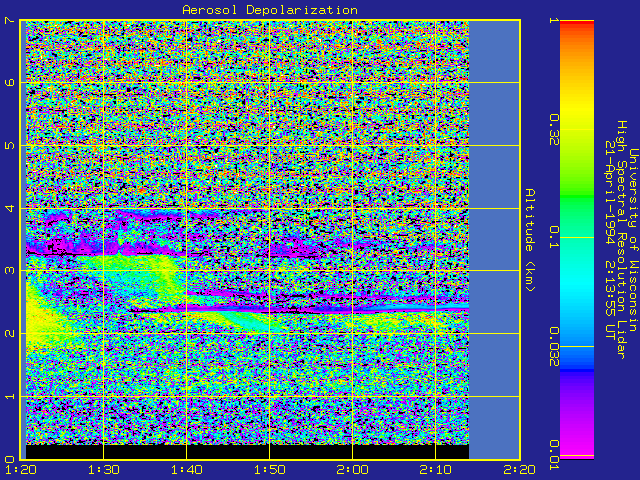The image size is (640, 480).
Task: Select the 1:50 time axis label
Action: (270, 470)
